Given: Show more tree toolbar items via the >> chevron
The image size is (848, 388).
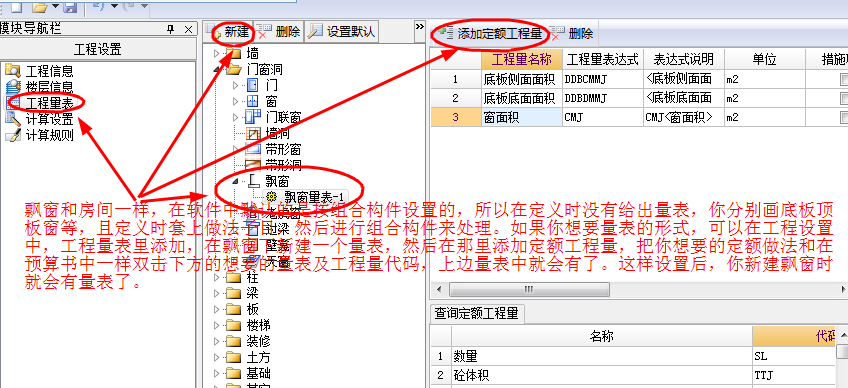Looking at the screenshot, I should pyautogui.click(x=420, y=26).
